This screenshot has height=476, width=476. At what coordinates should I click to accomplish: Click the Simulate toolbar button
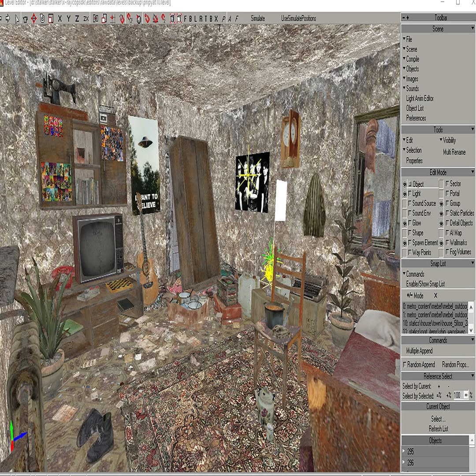[x=258, y=19]
